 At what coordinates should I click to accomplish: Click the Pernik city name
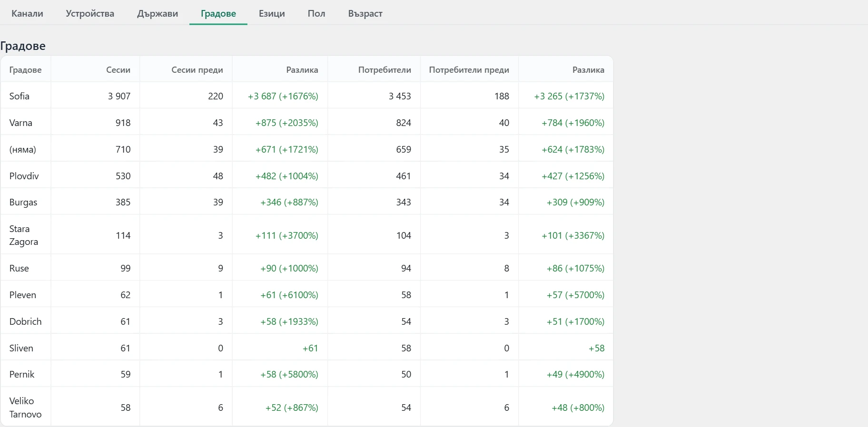[x=22, y=374]
